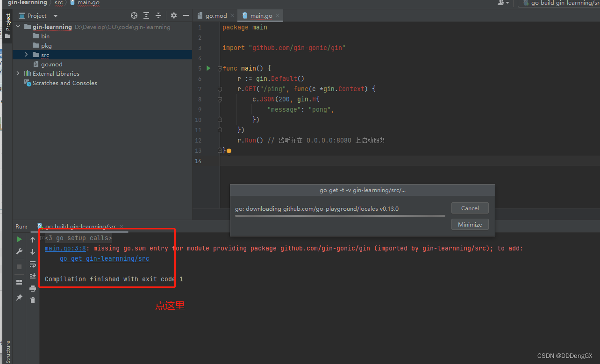Click the download progress bar

[340, 216]
